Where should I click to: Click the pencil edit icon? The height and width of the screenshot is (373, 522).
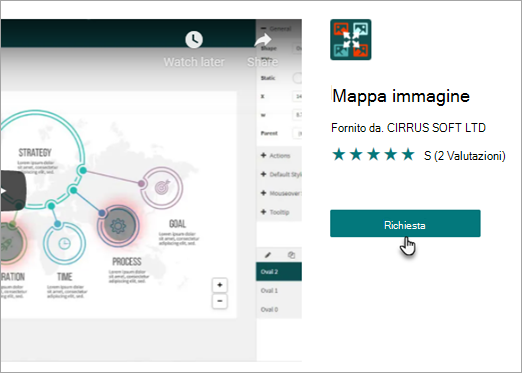[x=268, y=255]
